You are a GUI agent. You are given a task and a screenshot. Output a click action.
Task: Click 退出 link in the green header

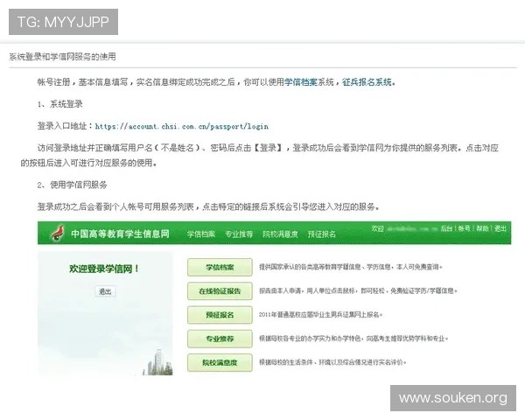500,228
